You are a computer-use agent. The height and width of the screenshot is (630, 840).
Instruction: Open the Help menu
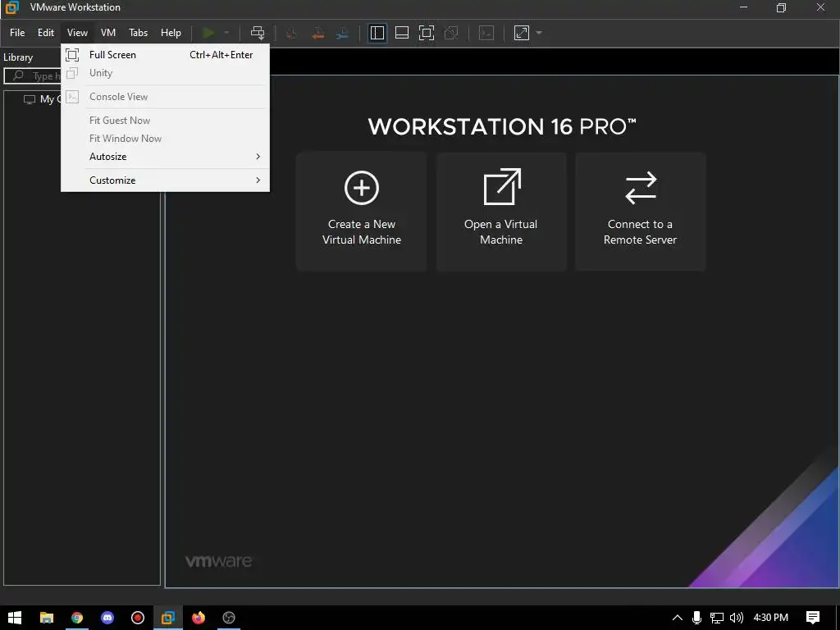171,33
